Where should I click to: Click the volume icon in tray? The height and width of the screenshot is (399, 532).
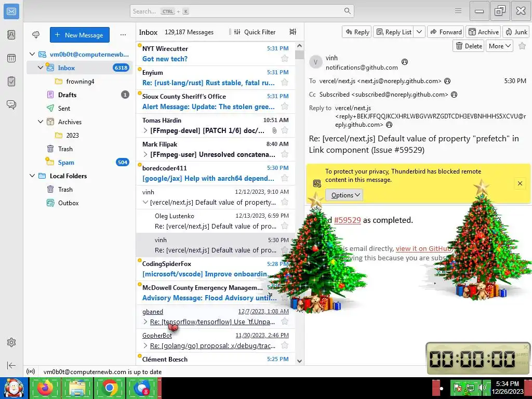click(x=481, y=387)
